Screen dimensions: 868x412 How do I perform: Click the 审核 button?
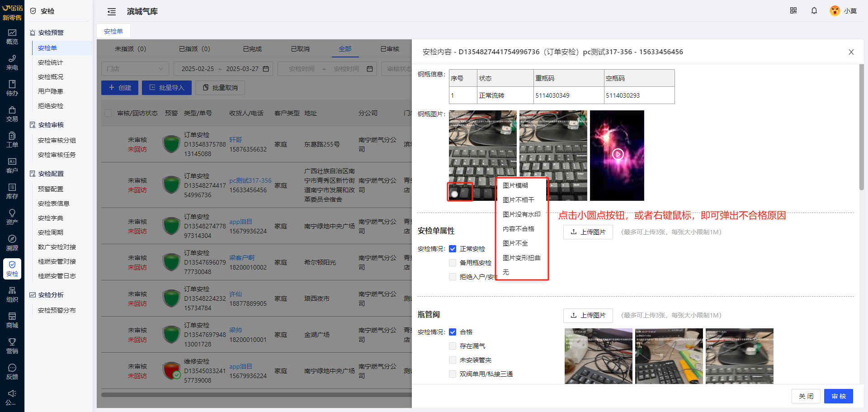838,396
